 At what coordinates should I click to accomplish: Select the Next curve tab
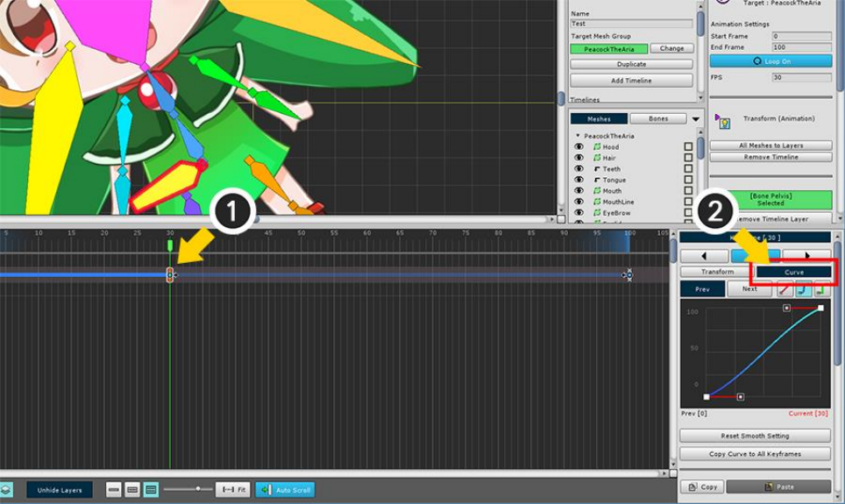pos(749,289)
